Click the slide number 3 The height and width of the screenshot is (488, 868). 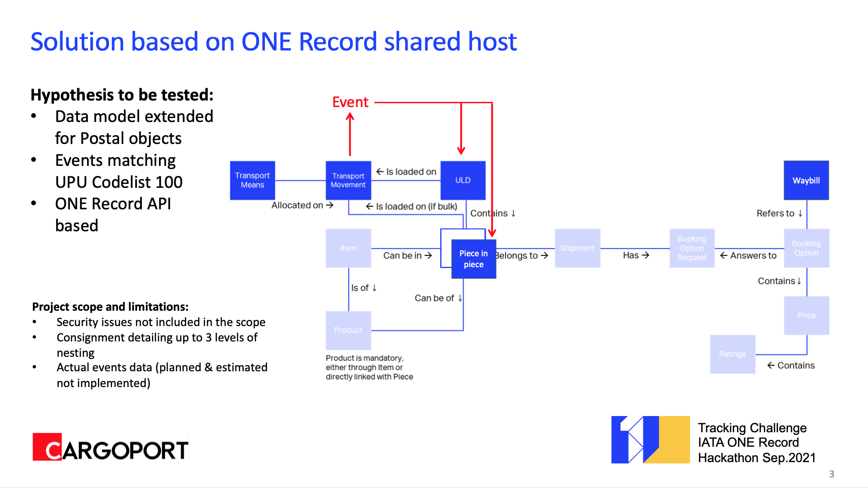click(x=831, y=474)
